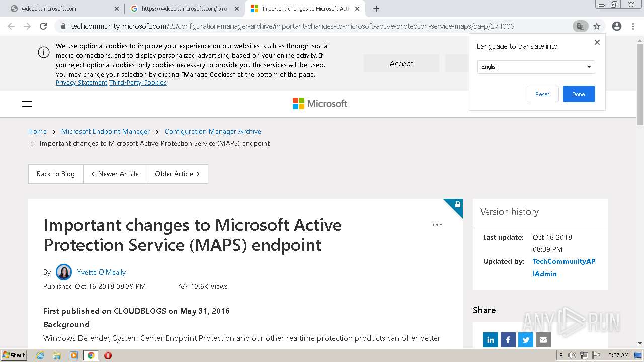Image resolution: width=644 pixels, height=362 pixels.
Task: Close the active Important changes tab
Action: pyautogui.click(x=357, y=9)
